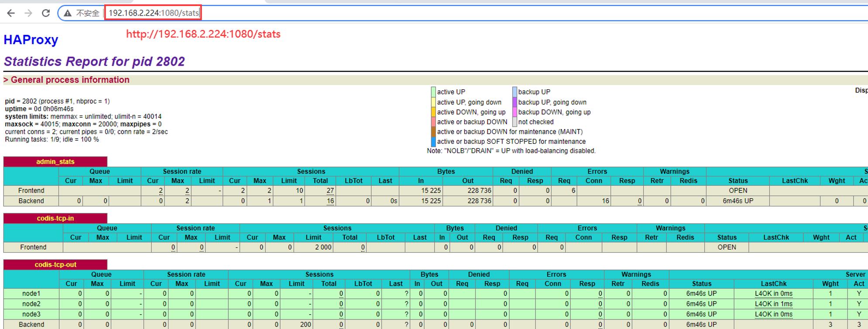Click admin_stats Frontend Errors Req value 6

pyautogui.click(x=573, y=191)
